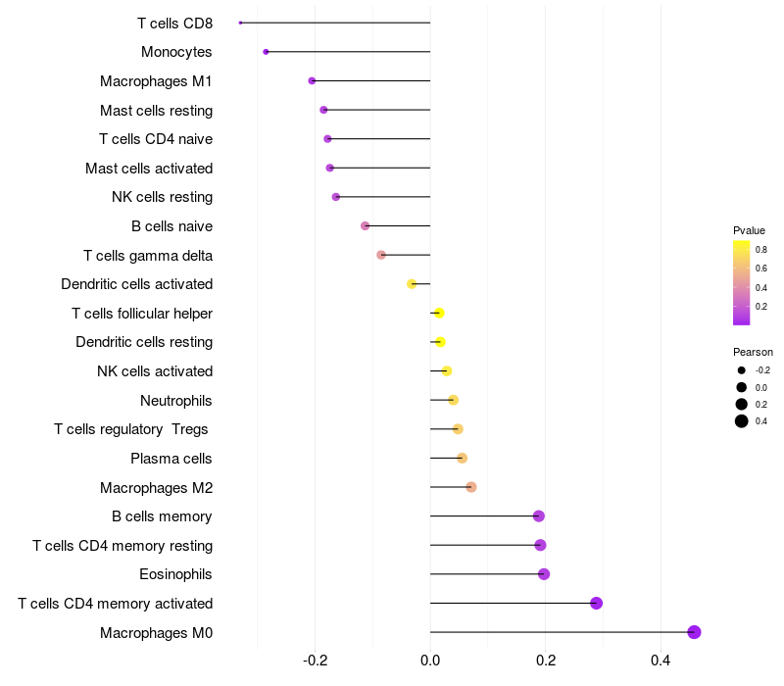Click the Pearson -0.2 legend circle
Screen dimensions: 784x686
742,370
